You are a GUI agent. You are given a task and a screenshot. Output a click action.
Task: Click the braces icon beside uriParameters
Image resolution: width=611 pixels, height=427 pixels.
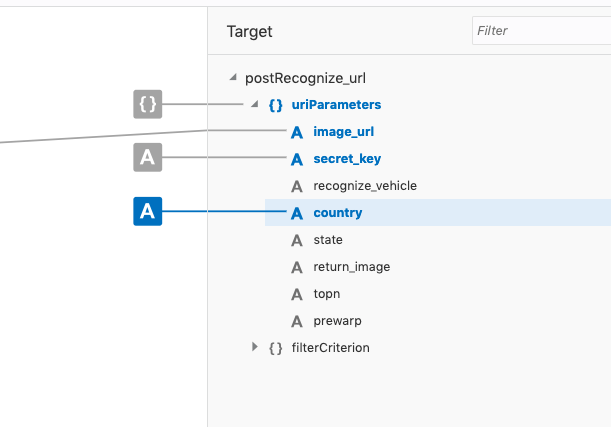point(275,105)
